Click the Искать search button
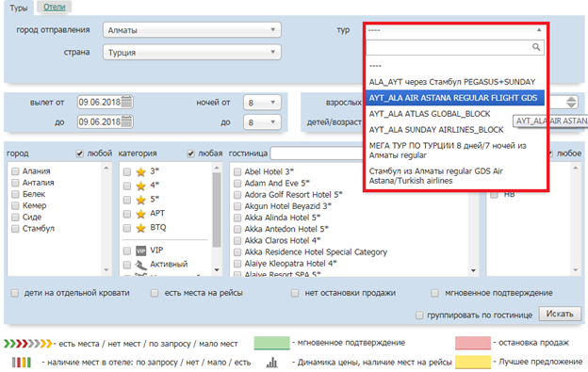Viewport: 588px width, 372px height. coord(560,314)
